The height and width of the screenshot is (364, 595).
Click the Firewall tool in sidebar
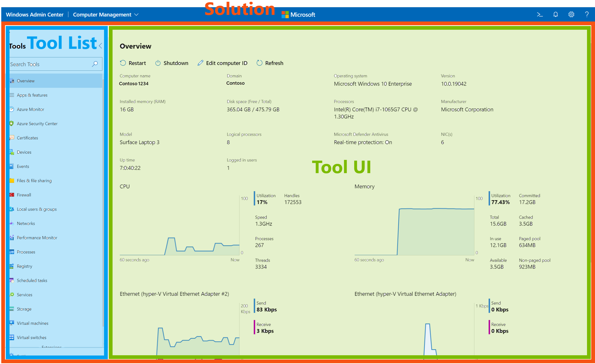pyautogui.click(x=23, y=195)
